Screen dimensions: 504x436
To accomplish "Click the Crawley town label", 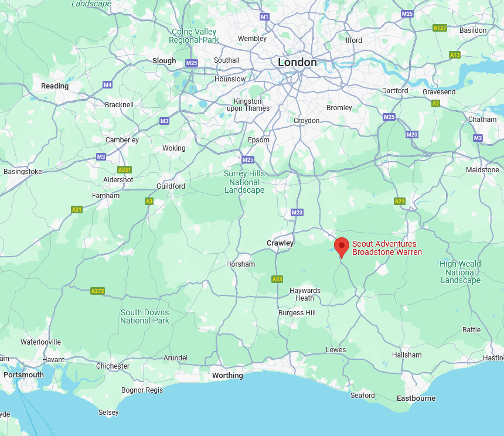I will pyautogui.click(x=280, y=243).
